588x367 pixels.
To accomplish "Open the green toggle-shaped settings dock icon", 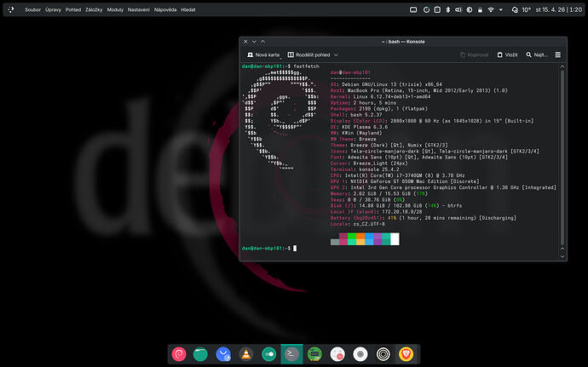I will 269,354.
